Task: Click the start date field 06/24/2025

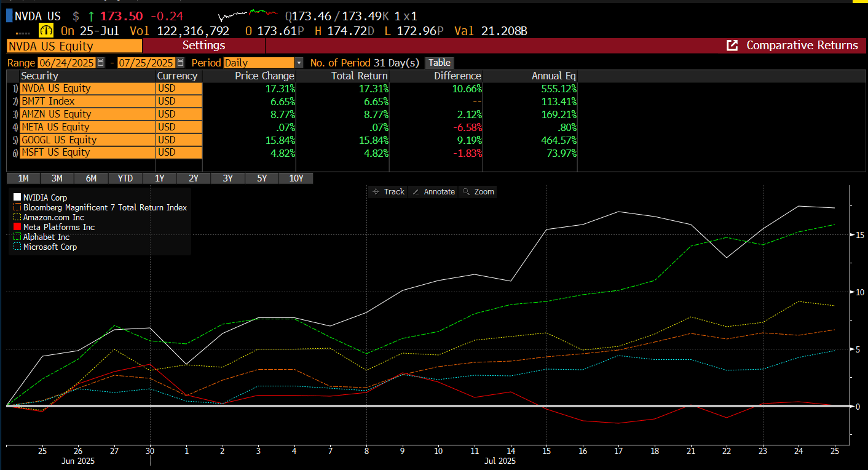Action: pos(67,63)
